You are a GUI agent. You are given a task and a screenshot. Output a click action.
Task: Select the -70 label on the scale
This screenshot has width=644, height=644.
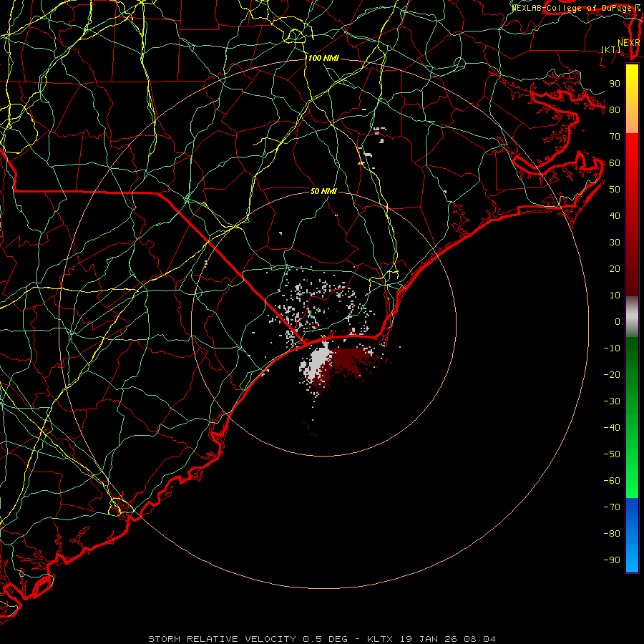(x=612, y=507)
